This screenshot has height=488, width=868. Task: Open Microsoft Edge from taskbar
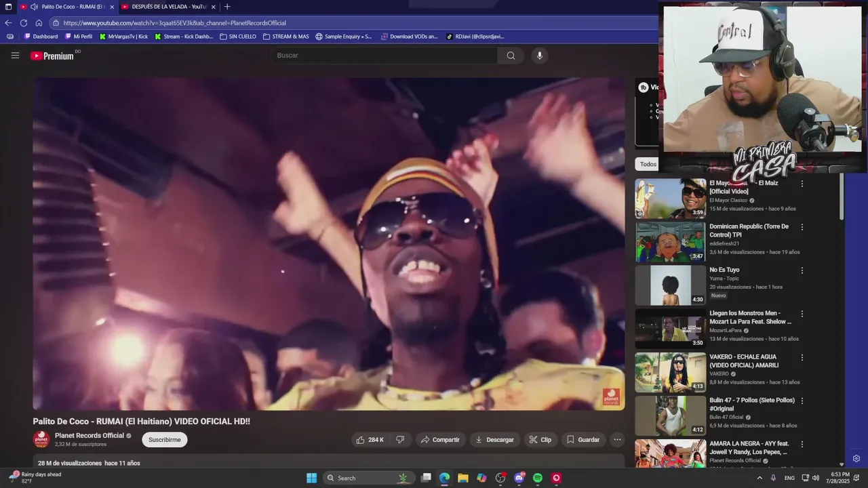(x=444, y=478)
